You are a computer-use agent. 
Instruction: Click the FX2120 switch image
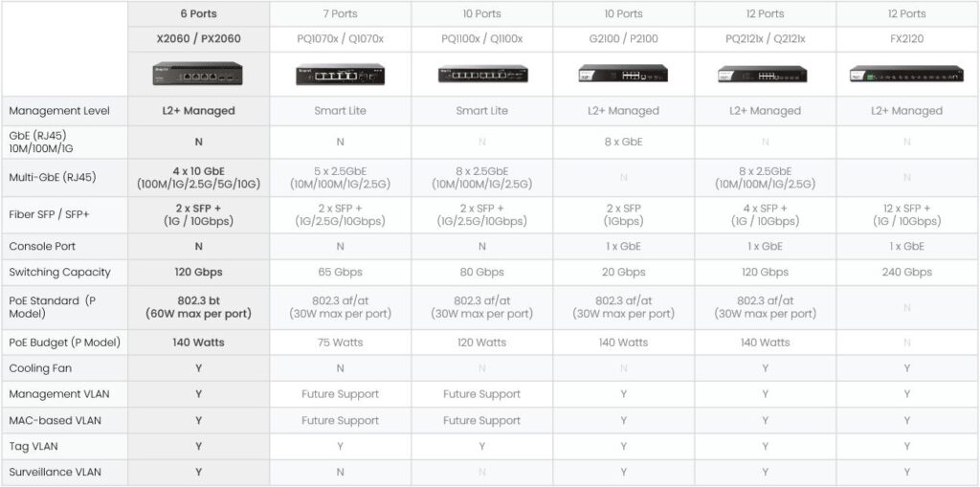point(906,74)
